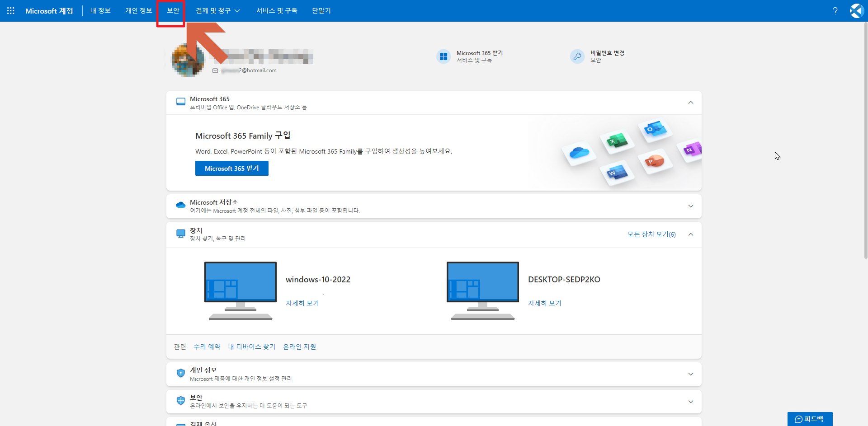Click the Microsoft 365 section laptop icon
Screen dimensions: 868x426
pos(181,102)
